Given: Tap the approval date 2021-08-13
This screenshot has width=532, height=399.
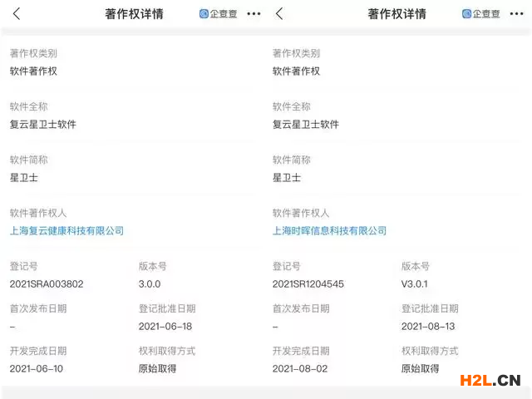Looking at the screenshot, I should coord(427,327).
